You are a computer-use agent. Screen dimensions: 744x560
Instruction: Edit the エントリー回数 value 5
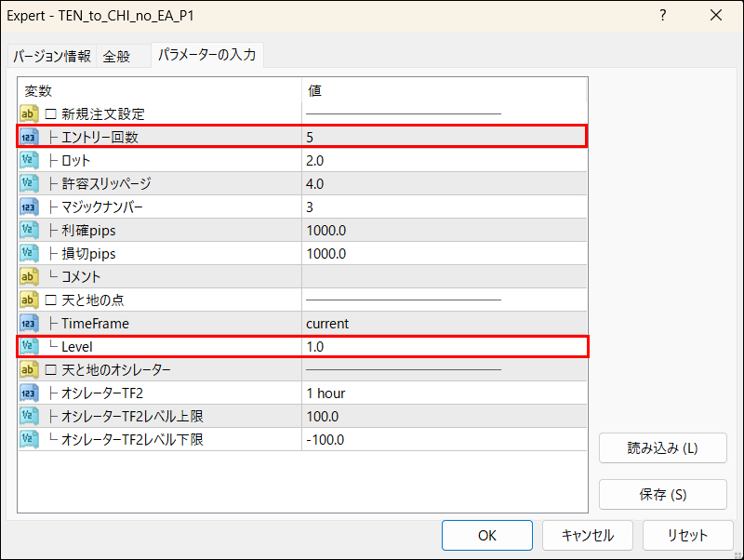(x=445, y=137)
